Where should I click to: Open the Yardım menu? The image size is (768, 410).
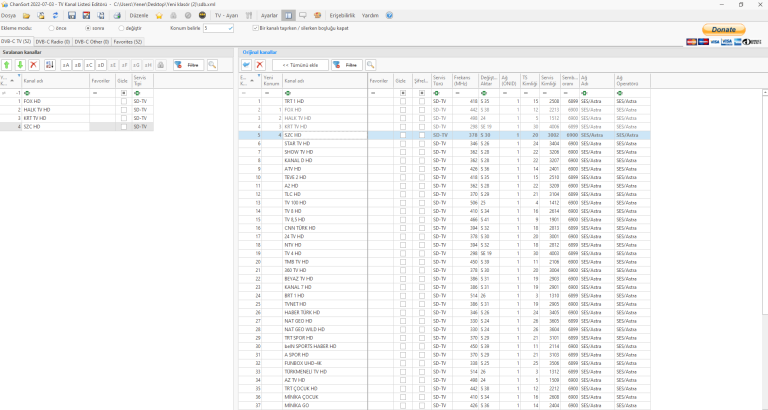tap(370, 16)
